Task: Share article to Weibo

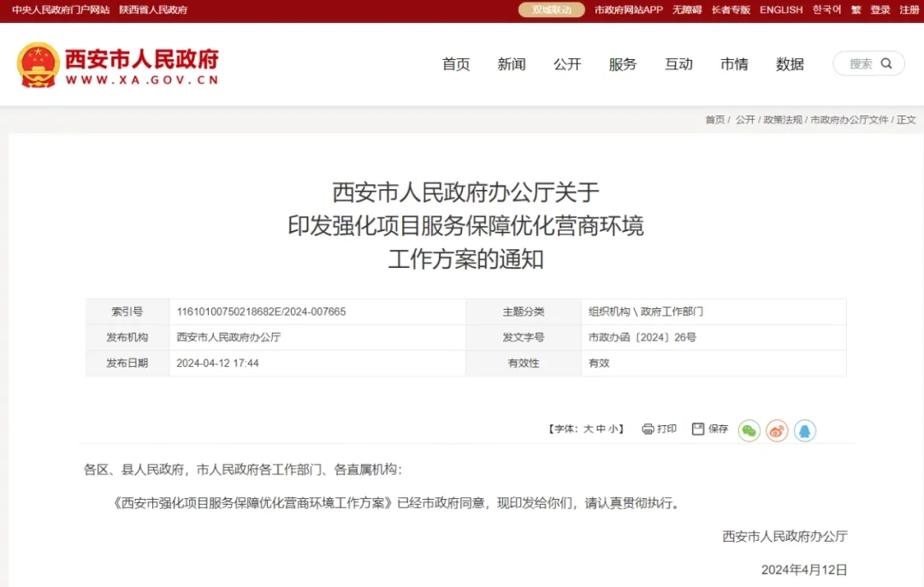Action: click(x=777, y=430)
